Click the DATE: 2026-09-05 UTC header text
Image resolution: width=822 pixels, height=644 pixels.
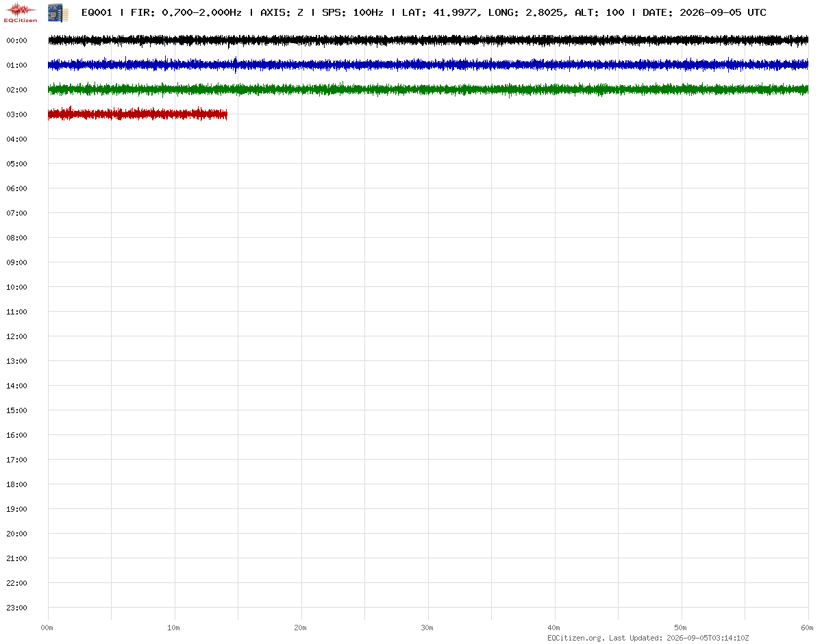704,12
